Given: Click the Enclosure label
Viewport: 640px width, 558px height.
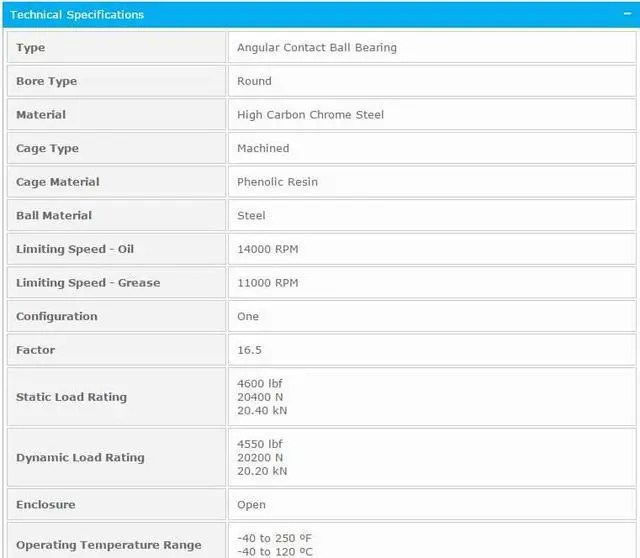Looking at the screenshot, I should 46,505.
